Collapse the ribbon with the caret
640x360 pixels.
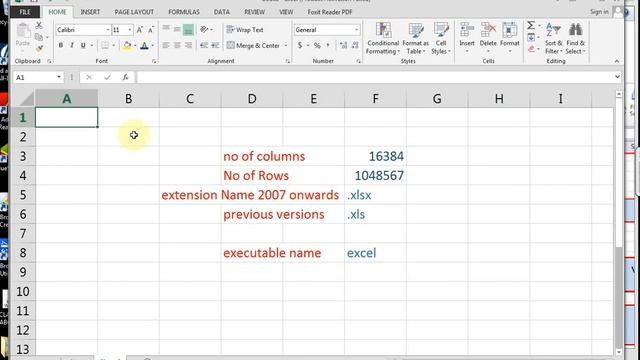[617, 61]
